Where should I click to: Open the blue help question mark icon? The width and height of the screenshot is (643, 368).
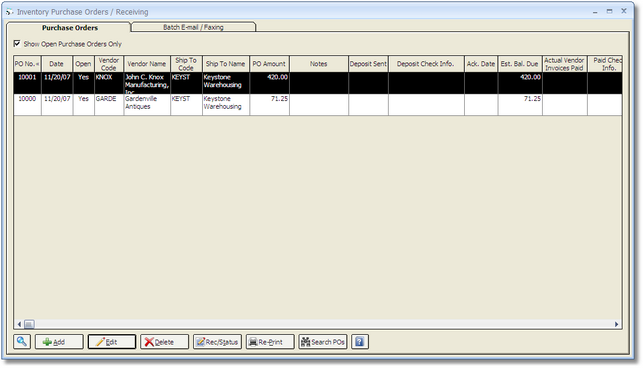(x=360, y=341)
